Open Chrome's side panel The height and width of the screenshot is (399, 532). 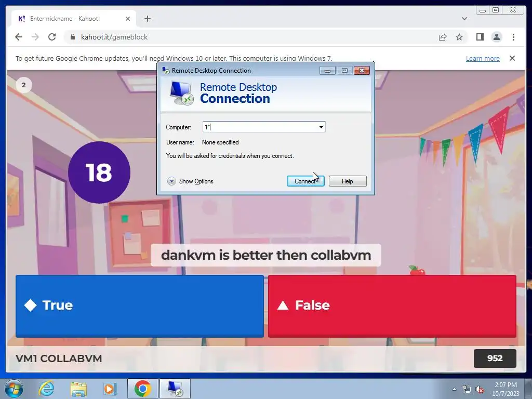(x=480, y=37)
